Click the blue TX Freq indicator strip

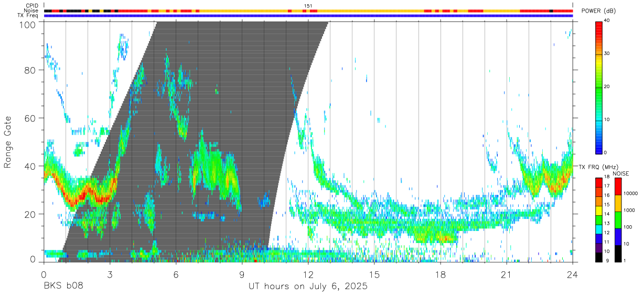click(x=308, y=16)
